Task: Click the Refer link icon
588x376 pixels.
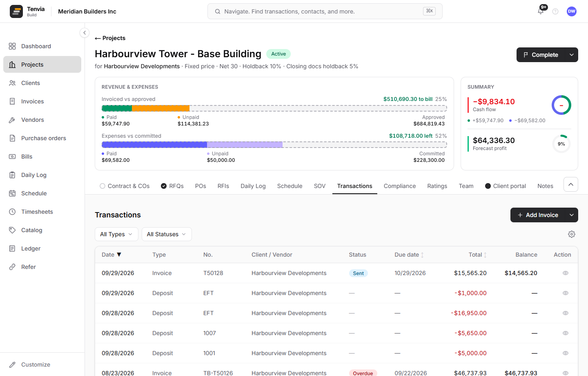Action: tap(12, 267)
